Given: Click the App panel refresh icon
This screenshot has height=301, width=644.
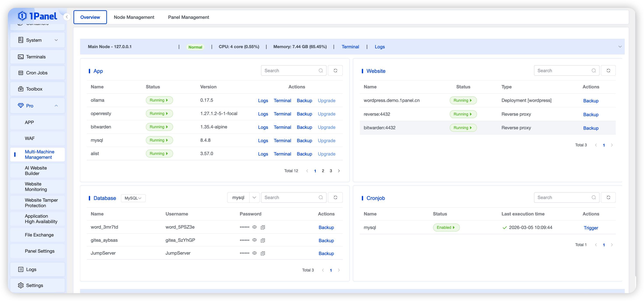Looking at the screenshot, I should [335, 70].
